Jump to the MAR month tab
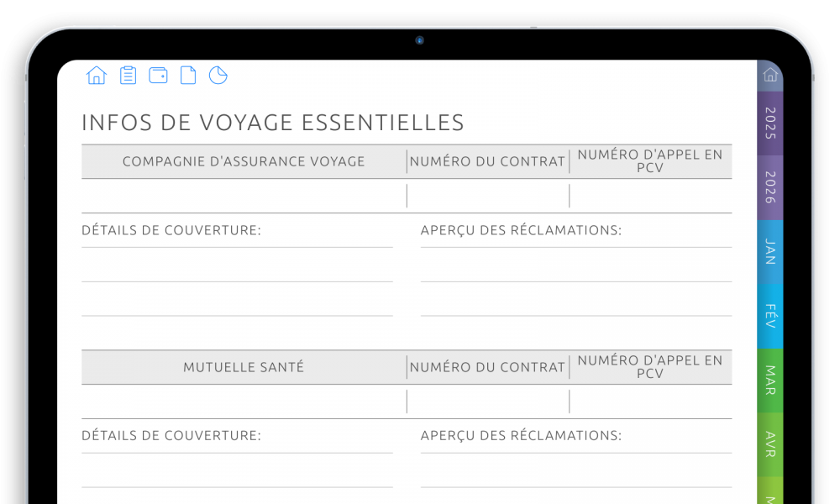This screenshot has height=504, width=840. coord(770,381)
